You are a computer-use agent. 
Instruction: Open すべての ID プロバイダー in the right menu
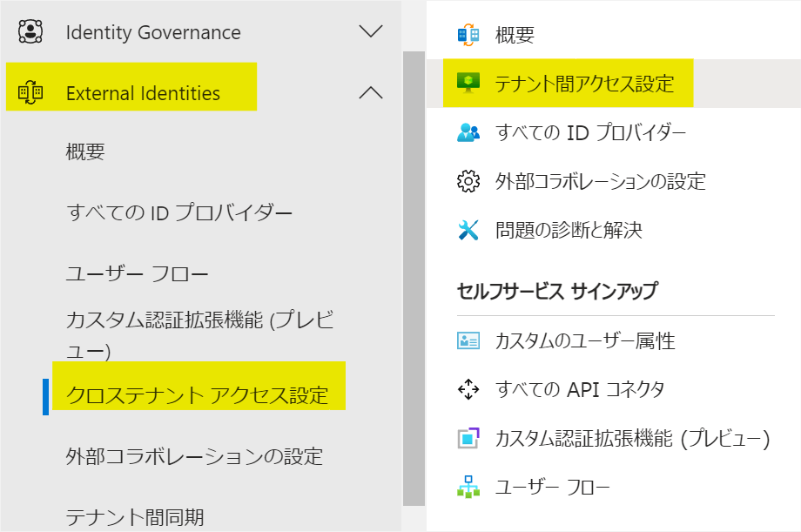(590, 132)
